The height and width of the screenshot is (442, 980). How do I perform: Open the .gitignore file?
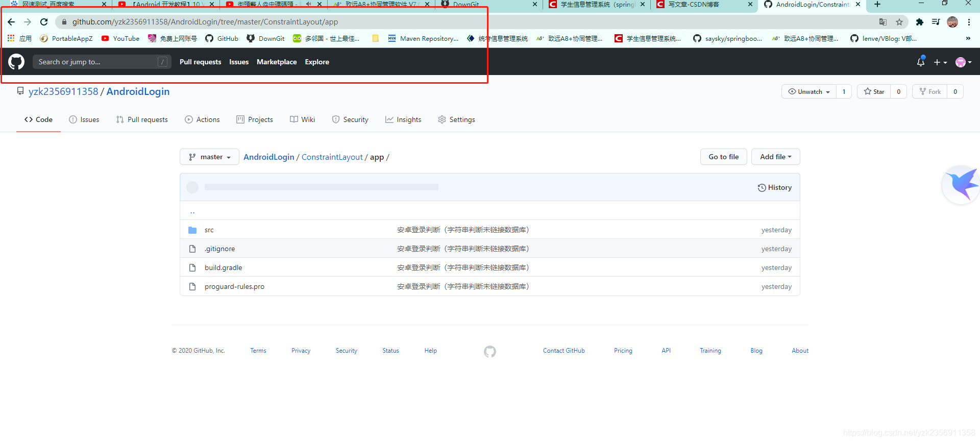(220, 249)
